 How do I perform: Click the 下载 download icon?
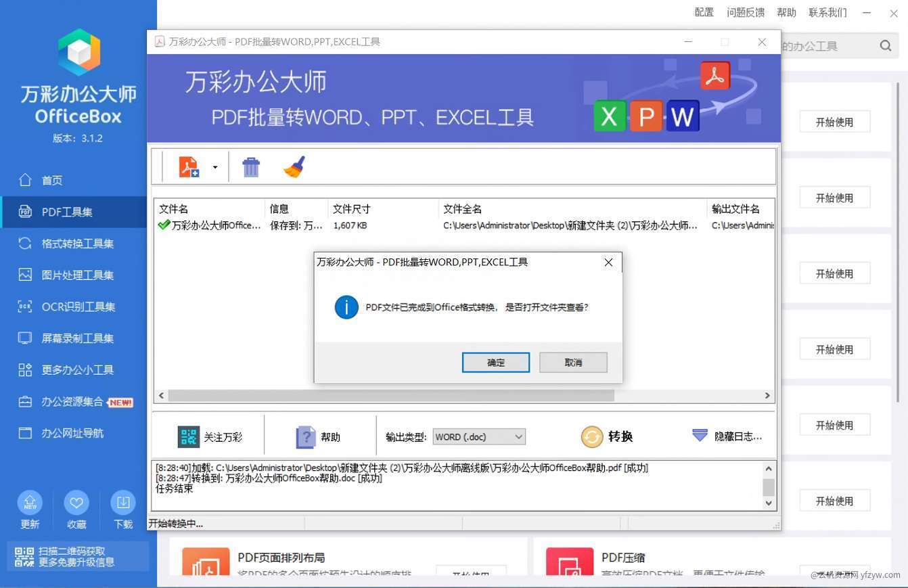(x=123, y=503)
